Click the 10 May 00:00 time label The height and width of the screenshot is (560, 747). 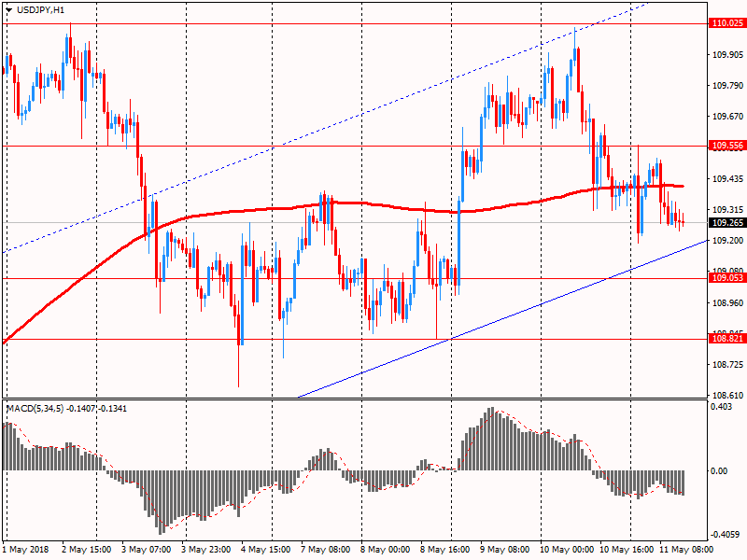click(567, 550)
